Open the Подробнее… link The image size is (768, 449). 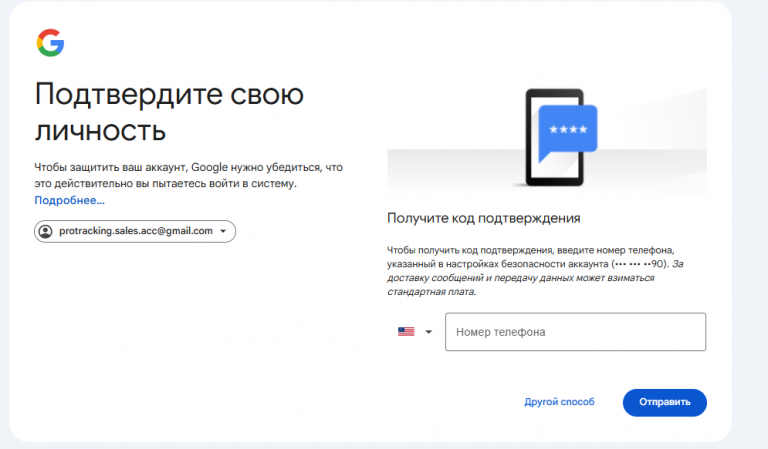click(70, 200)
